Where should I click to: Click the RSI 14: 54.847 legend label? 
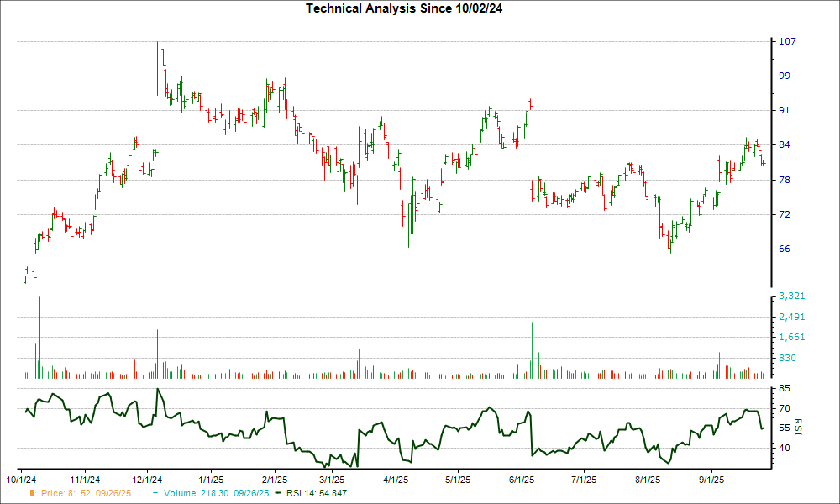pos(318,493)
